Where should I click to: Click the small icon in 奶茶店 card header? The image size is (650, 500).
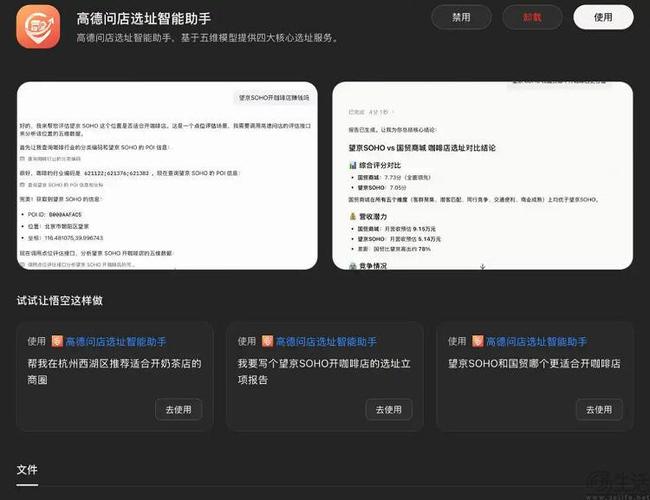tap(57, 341)
